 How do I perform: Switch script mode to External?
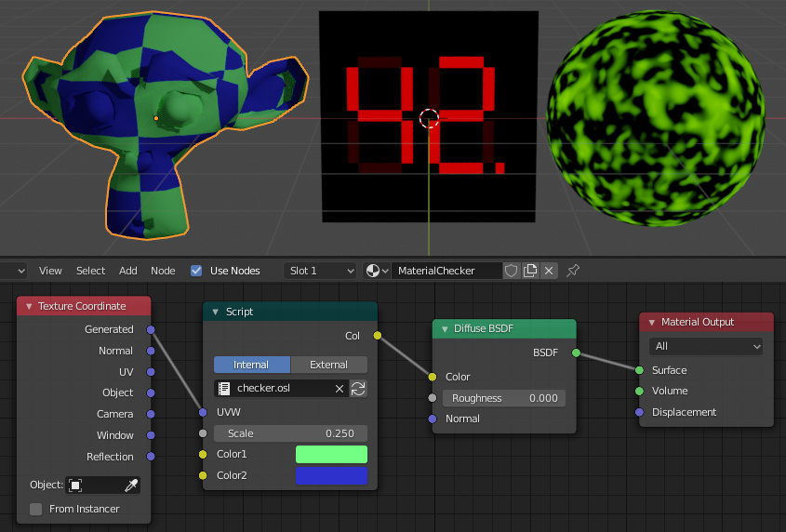tap(329, 365)
